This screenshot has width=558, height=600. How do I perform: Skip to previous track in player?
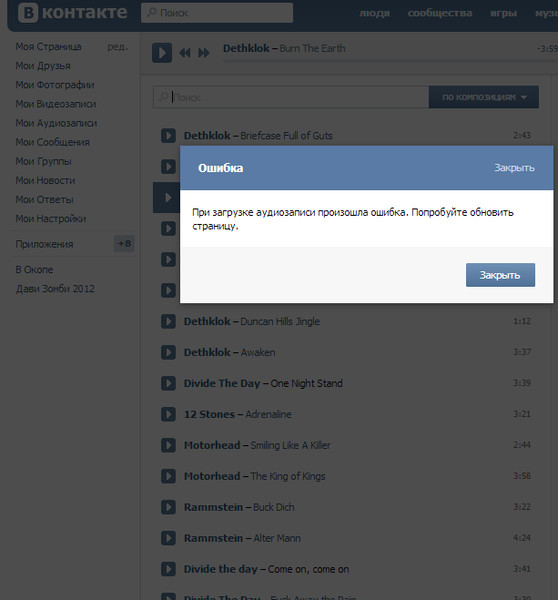coord(185,53)
